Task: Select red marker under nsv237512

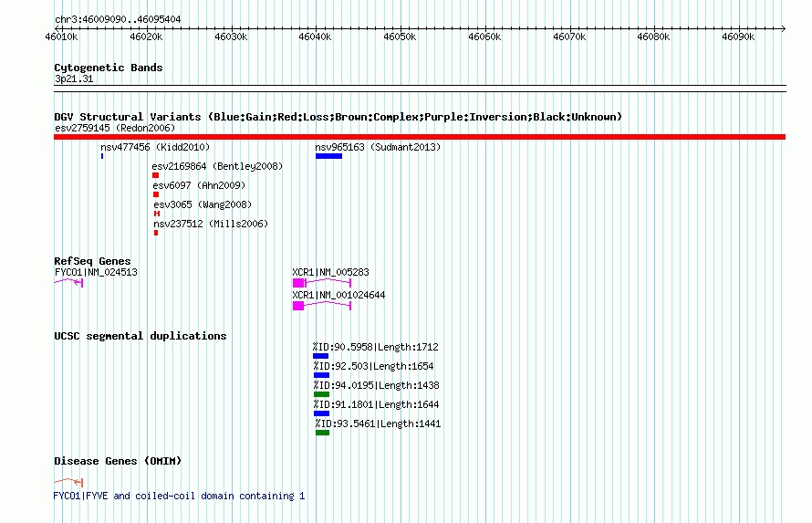Action: click(156, 233)
